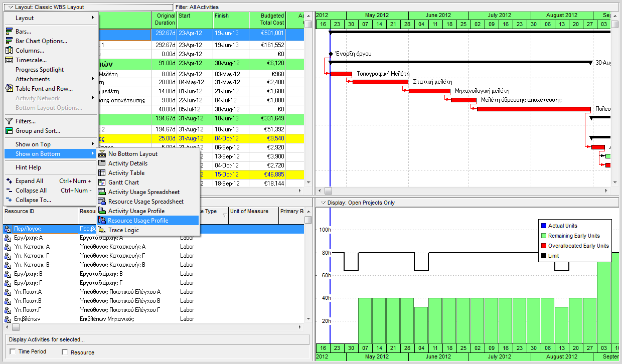Show Activity Table on the bottom
The image size is (622, 364).
(148, 173)
